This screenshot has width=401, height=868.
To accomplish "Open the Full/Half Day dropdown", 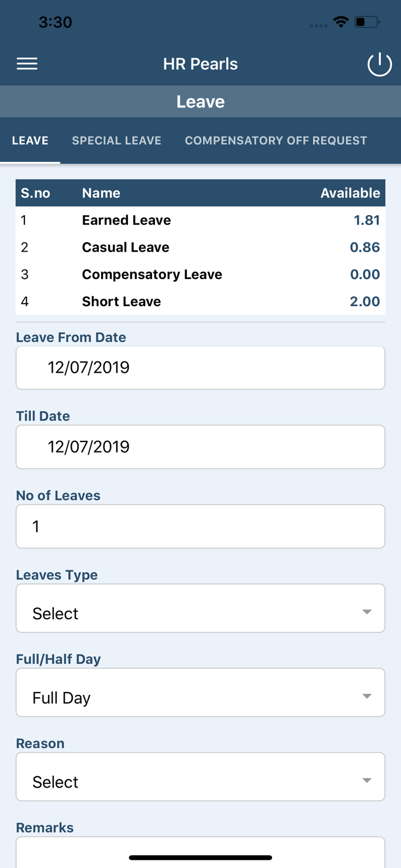I will [200, 693].
